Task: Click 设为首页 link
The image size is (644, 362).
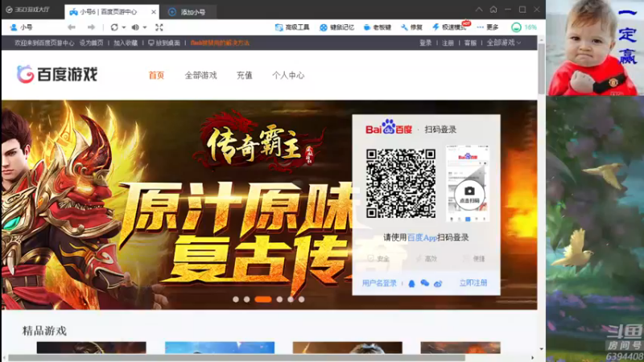Action: point(91,43)
